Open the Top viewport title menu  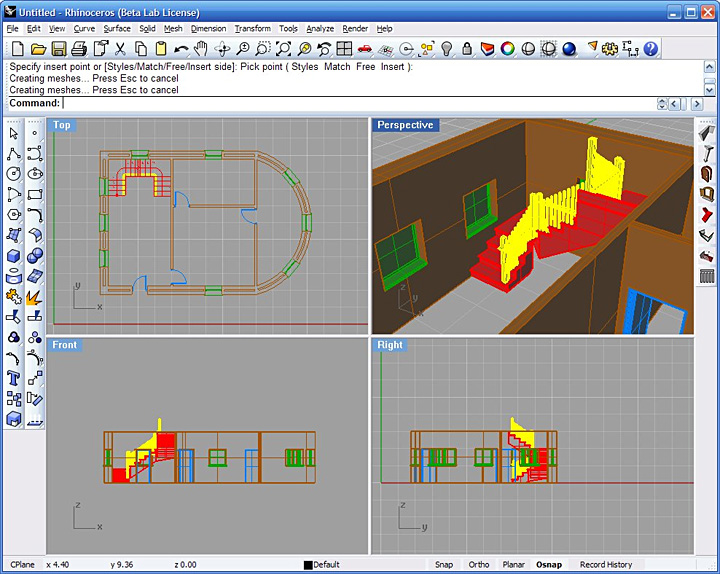[62, 125]
